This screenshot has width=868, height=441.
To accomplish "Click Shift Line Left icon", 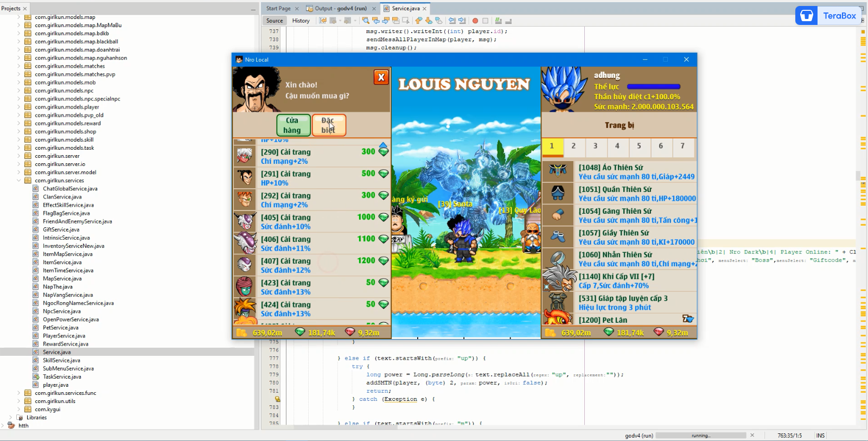I will pyautogui.click(x=452, y=21).
